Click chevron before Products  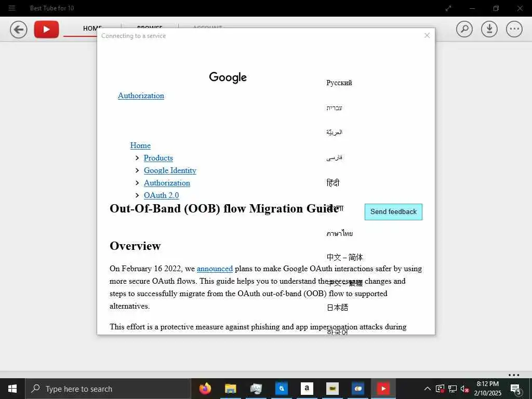[137, 158]
